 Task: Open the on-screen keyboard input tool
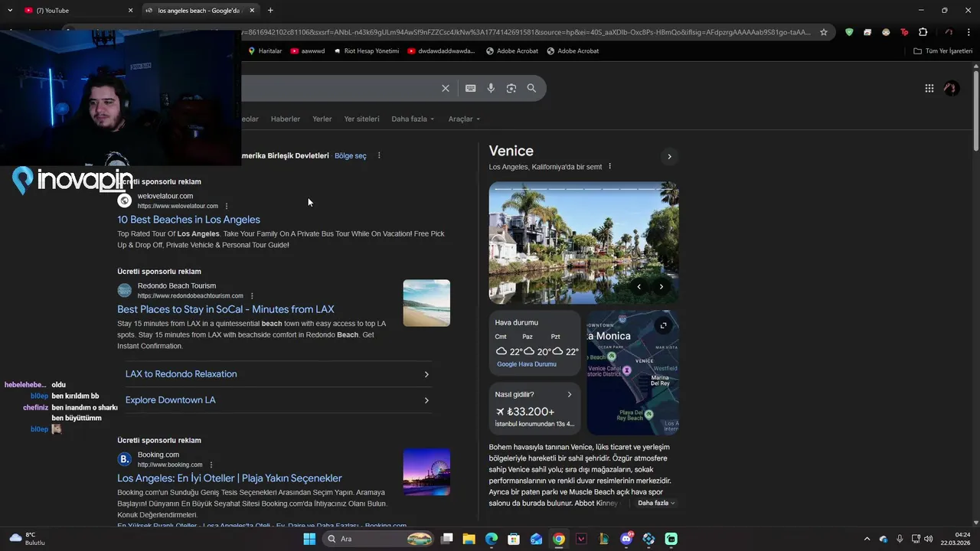tap(471, 88)
